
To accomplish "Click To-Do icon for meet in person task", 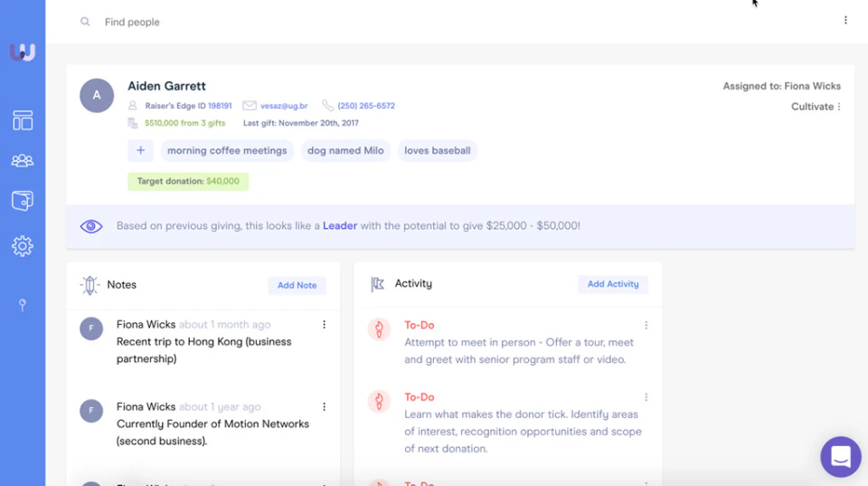I will point(379,329).
